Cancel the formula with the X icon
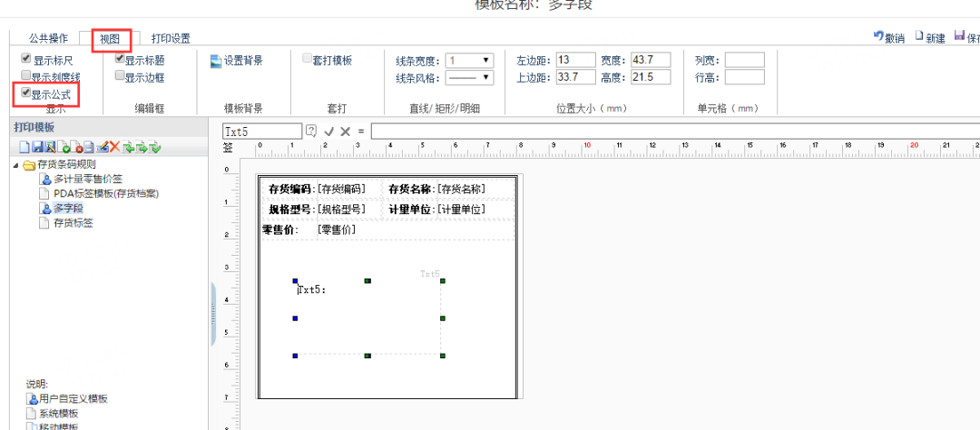 tap(345, 132)
